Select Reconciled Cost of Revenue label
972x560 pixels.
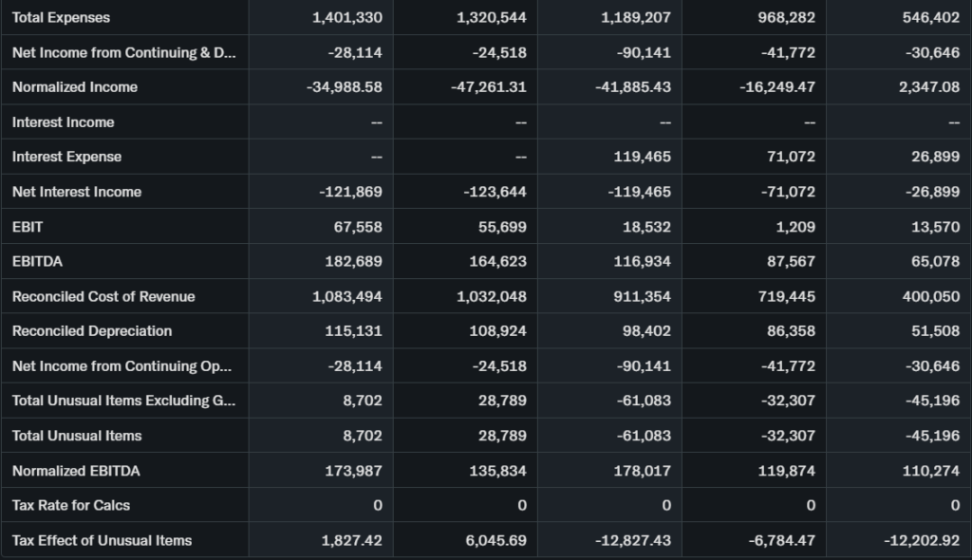(103, 296)
